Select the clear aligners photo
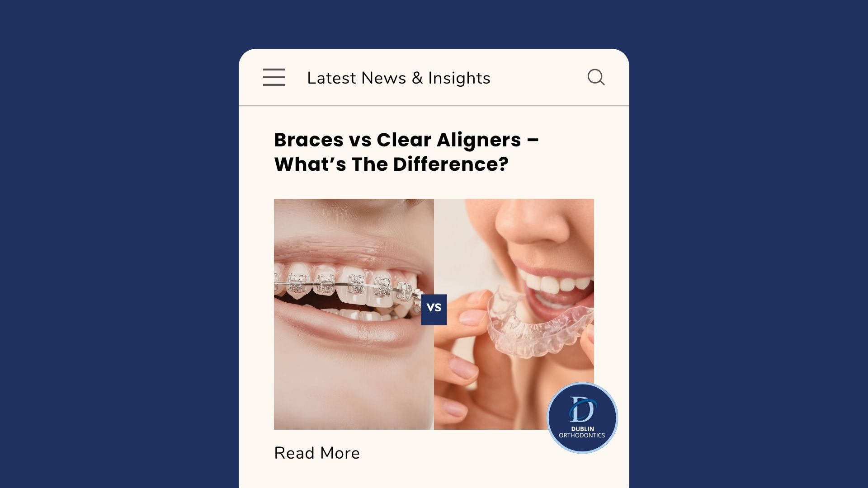This screenshot has height=488, width=868. 514,314
